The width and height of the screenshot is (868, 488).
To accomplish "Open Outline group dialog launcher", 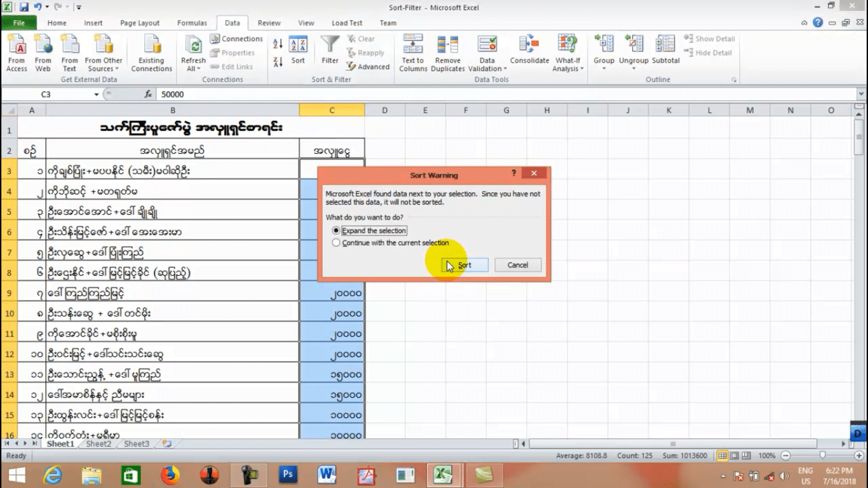I will (734, 80).
